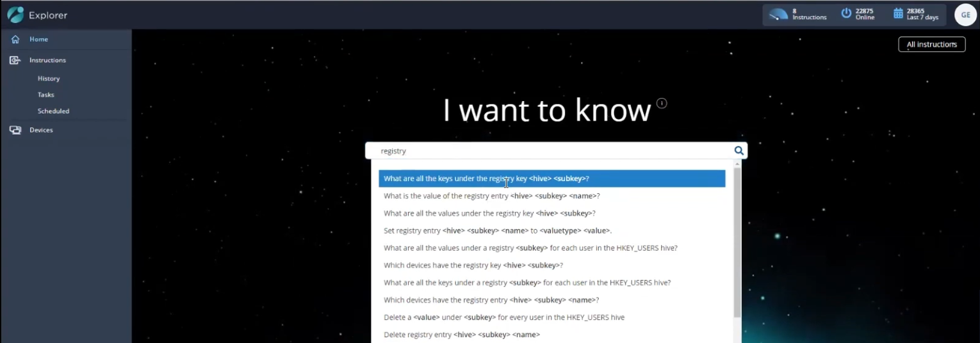Select 'Which devices have the registry entry'
Viewport: 980px width, 343px height.
551,299
